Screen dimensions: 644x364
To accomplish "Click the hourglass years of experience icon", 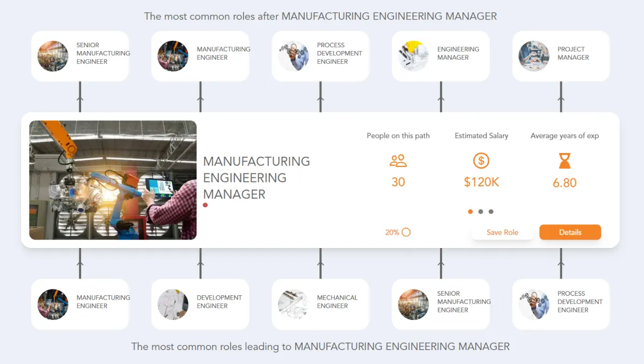I will (565, 161).
